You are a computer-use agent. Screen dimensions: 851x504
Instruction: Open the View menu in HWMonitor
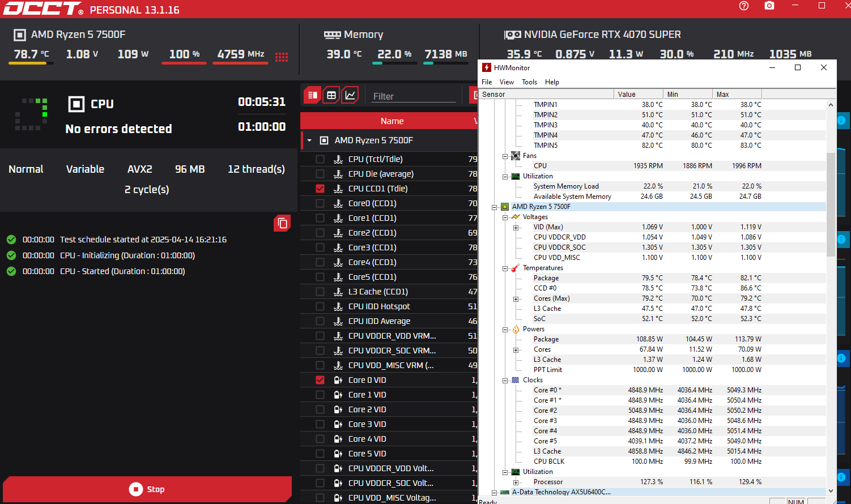tap(507, 82)
